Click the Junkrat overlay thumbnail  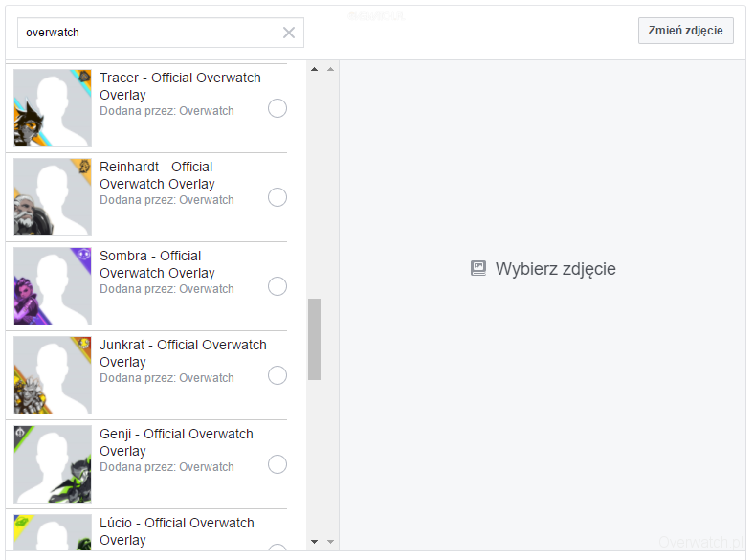pyautogui.click(x=53, y=375)
